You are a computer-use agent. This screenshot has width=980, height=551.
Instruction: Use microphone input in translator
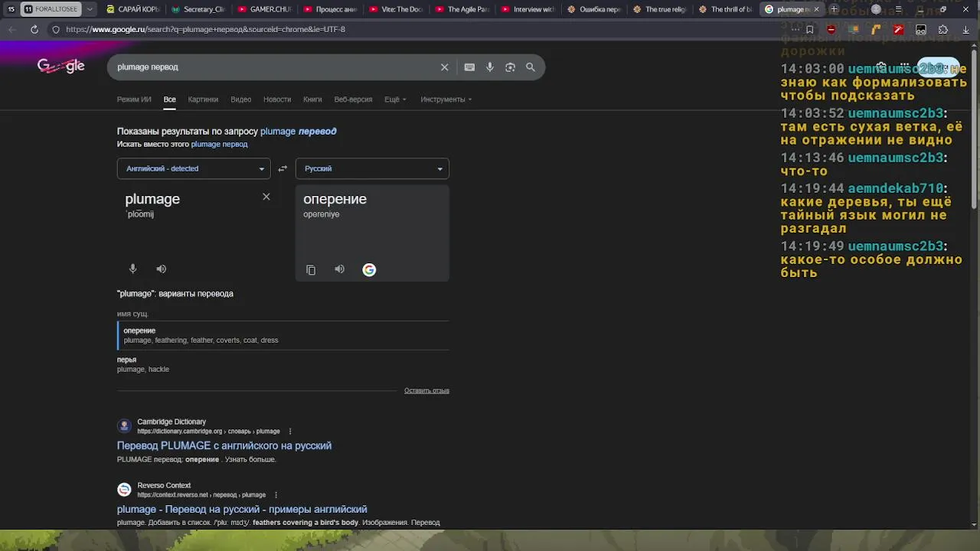click(132, 269)
